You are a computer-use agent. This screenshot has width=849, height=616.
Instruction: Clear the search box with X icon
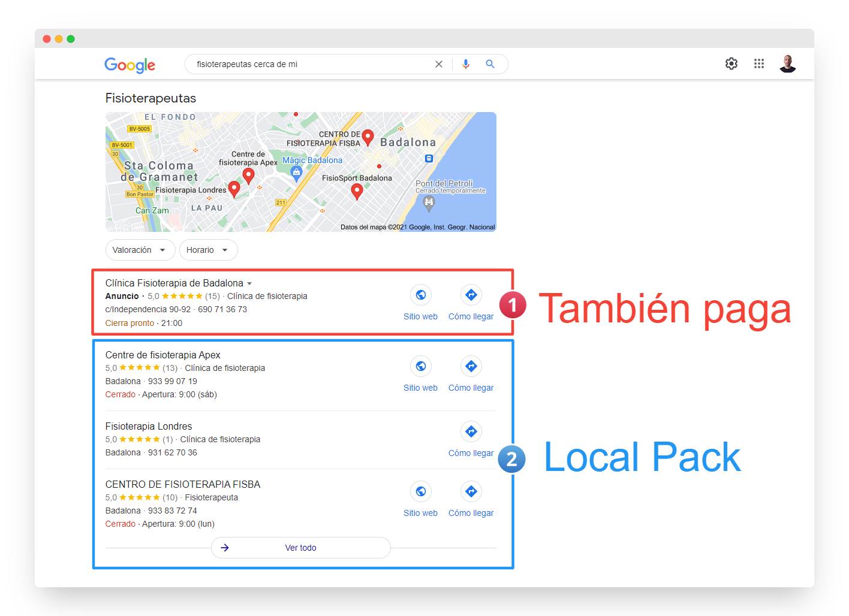(x=439, y=64)
